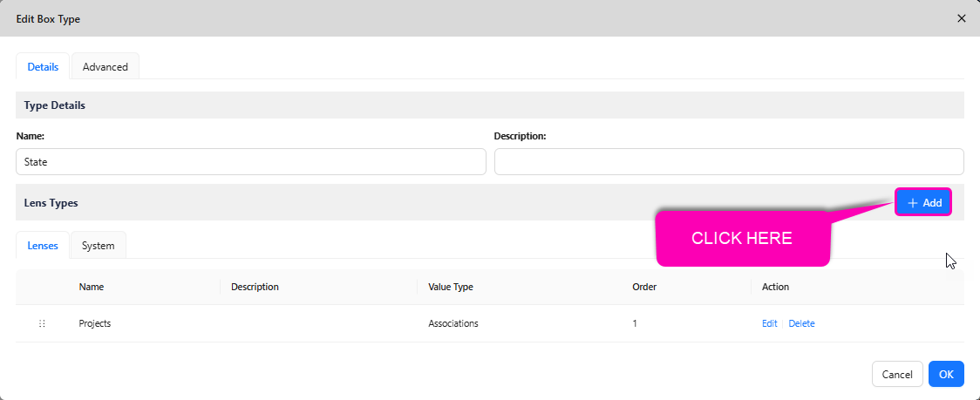Click the Description column header in table
The width and height of the screenshot is (980, 400).
click(255, 287)
